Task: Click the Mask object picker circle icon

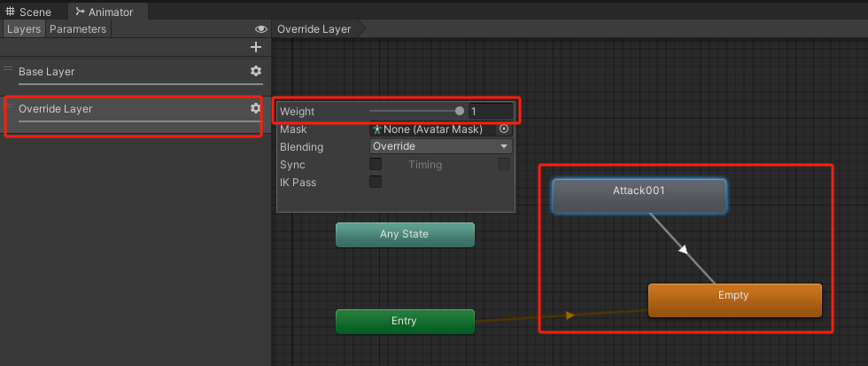Action: 504,129
